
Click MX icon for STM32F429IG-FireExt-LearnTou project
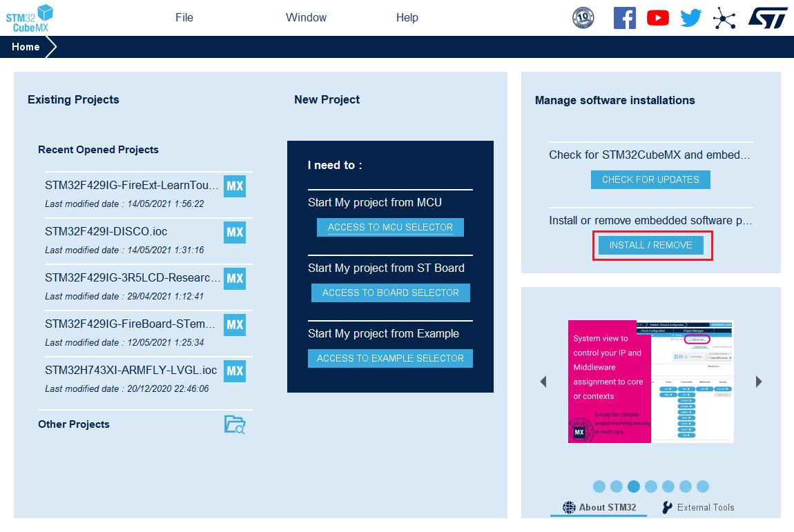[235, 186]
